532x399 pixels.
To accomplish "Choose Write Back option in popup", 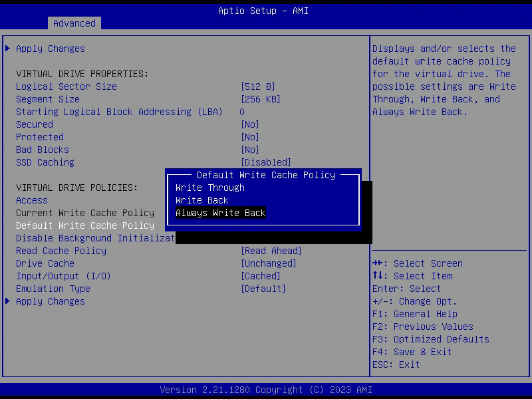I will [x=202, y=200].
